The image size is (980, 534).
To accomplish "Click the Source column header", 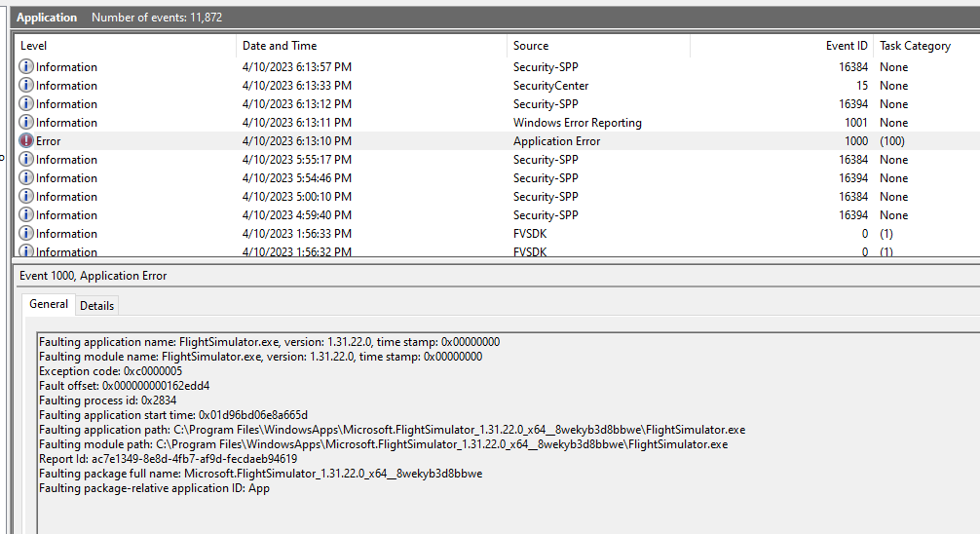I will pos(598,46).
